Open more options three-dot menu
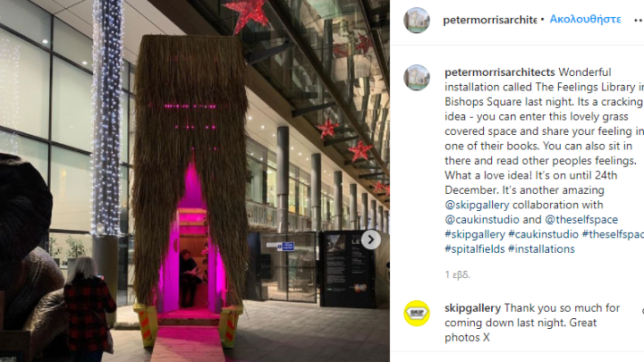Image resolution: width=644 pixels, height=362 pixels. pos(639,20)
